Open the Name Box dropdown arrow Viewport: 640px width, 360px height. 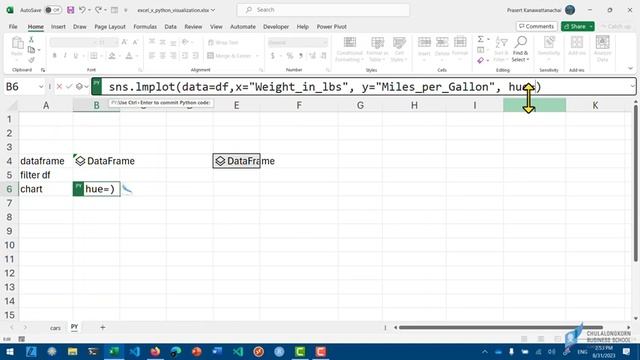tap(41, 87)
